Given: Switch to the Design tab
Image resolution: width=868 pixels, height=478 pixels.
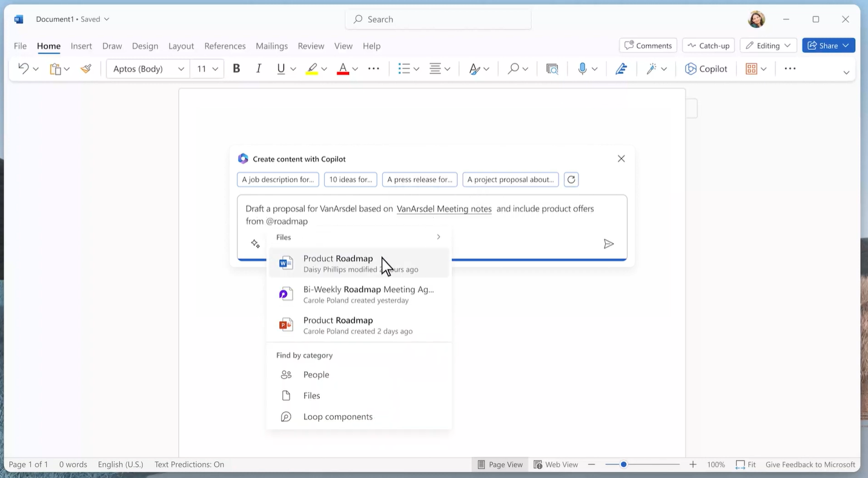Looking at the screenshot, I should tap(145, 46).
